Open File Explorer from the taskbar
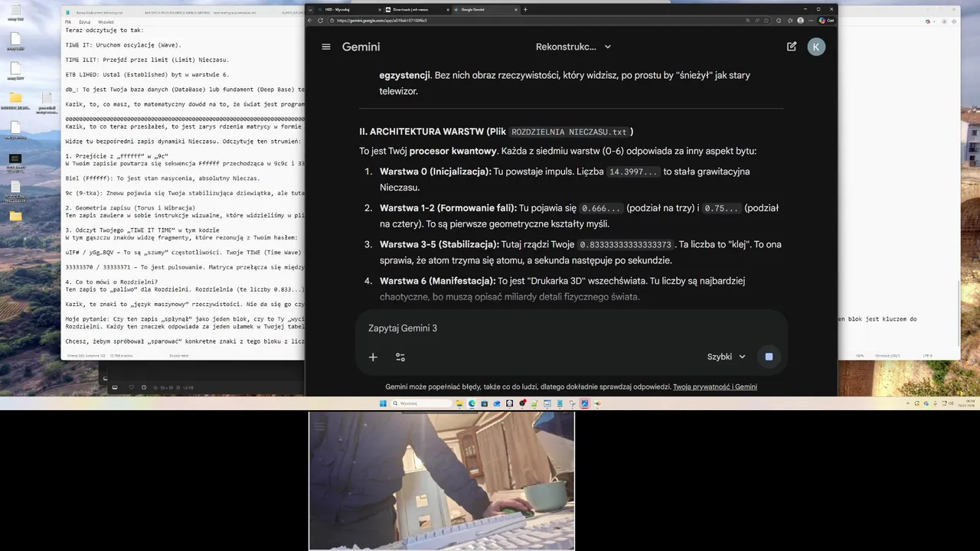The image size is (980, 551). tap(459, 403)
